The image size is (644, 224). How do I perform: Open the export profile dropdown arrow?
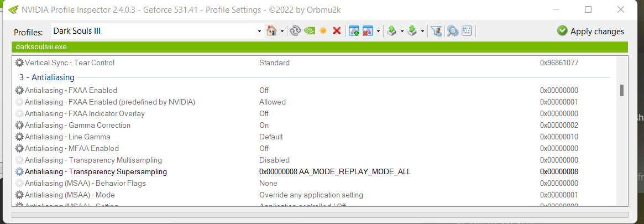click(402, 31)
